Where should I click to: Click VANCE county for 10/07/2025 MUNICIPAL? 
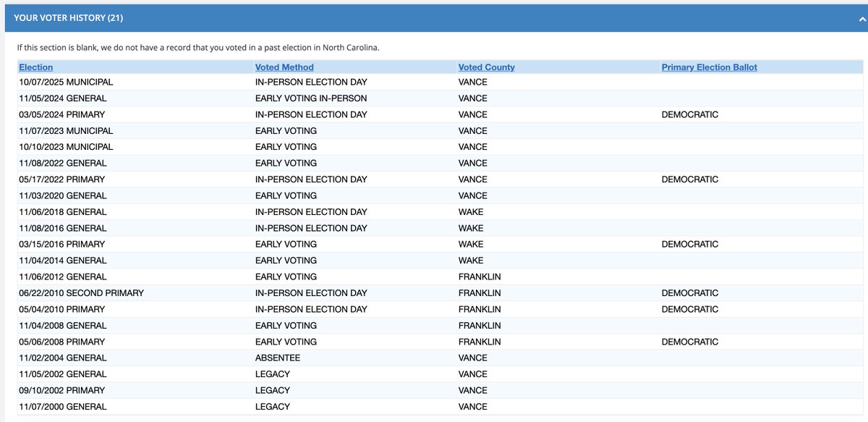(473, 82)
